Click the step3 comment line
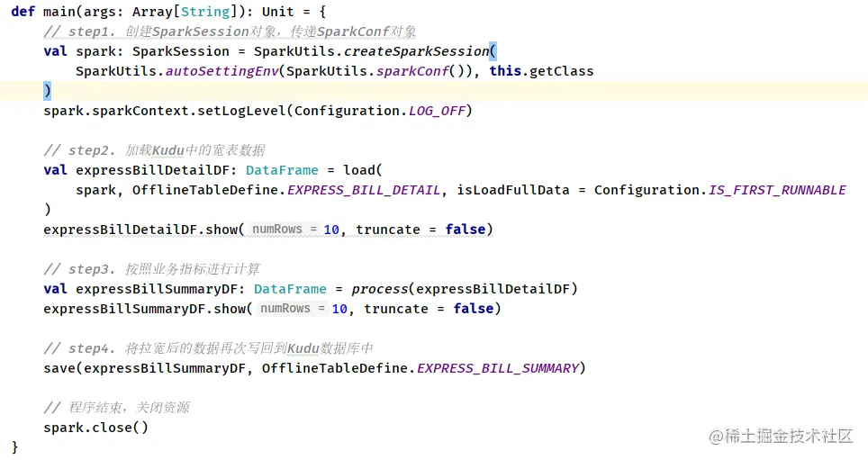This screenshot has height=460, width=868. tap(151, 269)
